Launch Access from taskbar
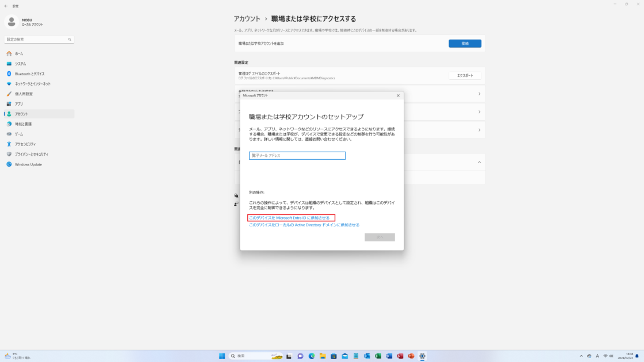Image resolution: width=644 pixels, height=362 pixels. coord(400,356)
